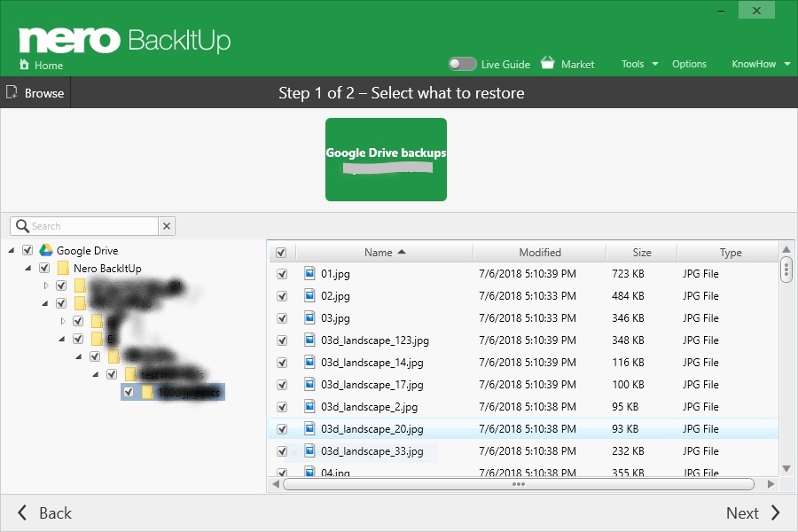
Task: Click the 03d_landscape_123.jpg file icon
Action: [x=309, y=340]
